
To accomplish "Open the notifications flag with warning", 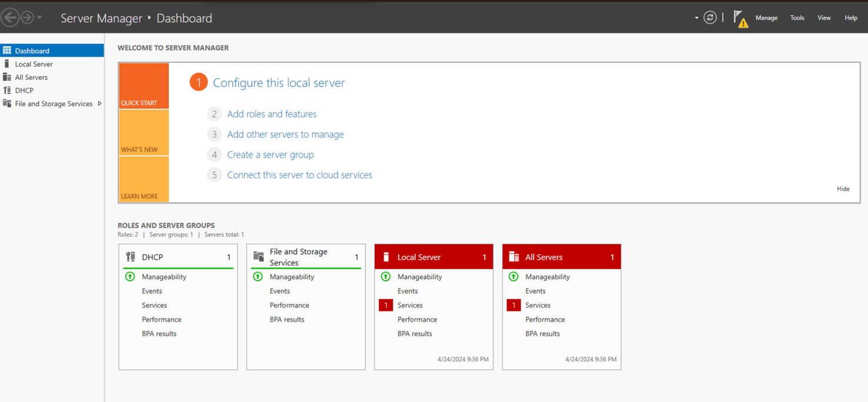I will [x=740, y=19].
